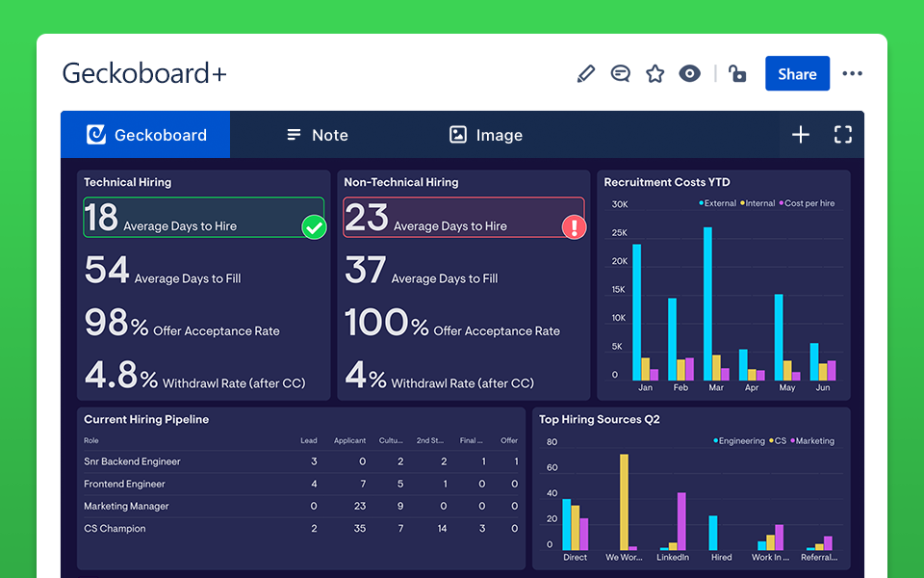Image resolution: width=924 pixels, height=578 pixels.
Task: Star this page as favorite
Action: tap(655, 74)
